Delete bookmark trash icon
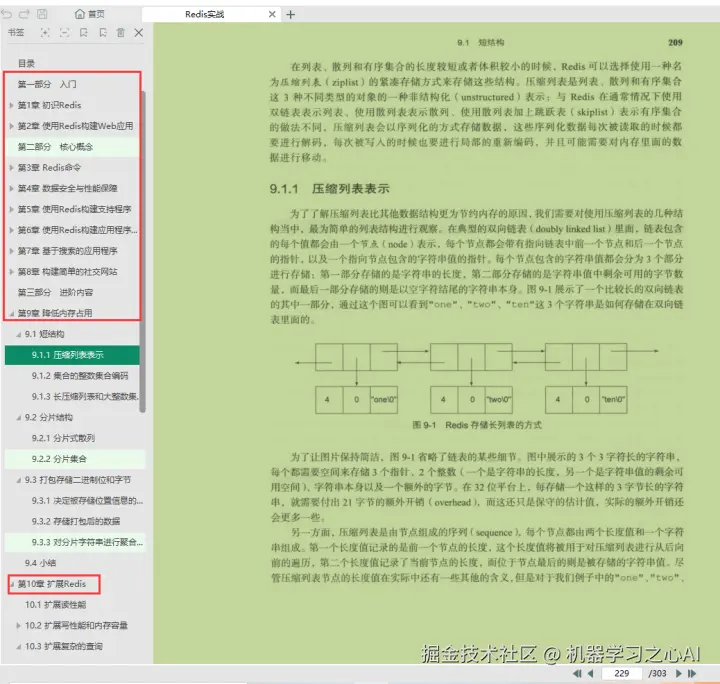The width and height of the screenshot is (720, 684). pyautogui.click(x=120, y=33)
